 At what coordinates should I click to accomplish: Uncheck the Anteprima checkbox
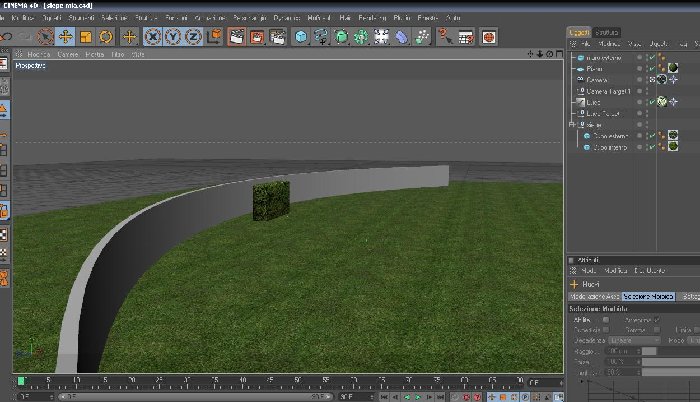click(x=656, y=320)
